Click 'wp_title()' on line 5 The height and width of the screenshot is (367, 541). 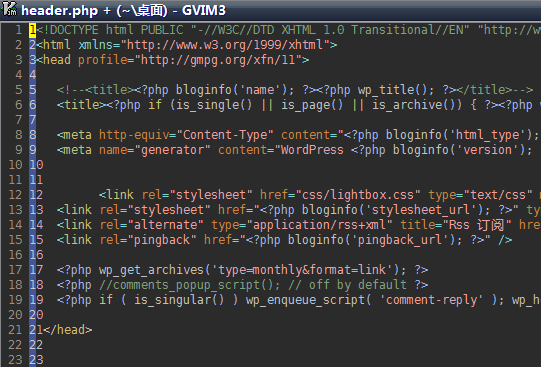tap(393, 90)
